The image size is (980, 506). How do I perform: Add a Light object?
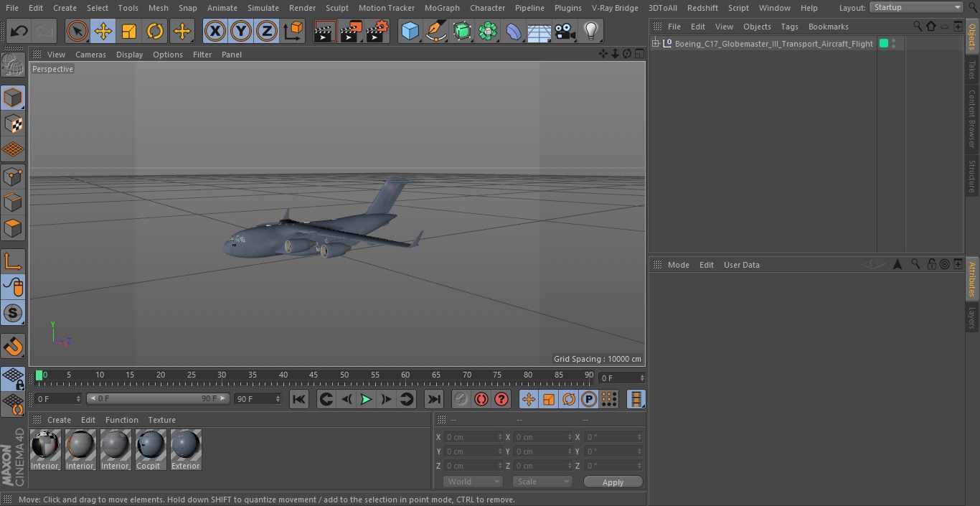591,31
